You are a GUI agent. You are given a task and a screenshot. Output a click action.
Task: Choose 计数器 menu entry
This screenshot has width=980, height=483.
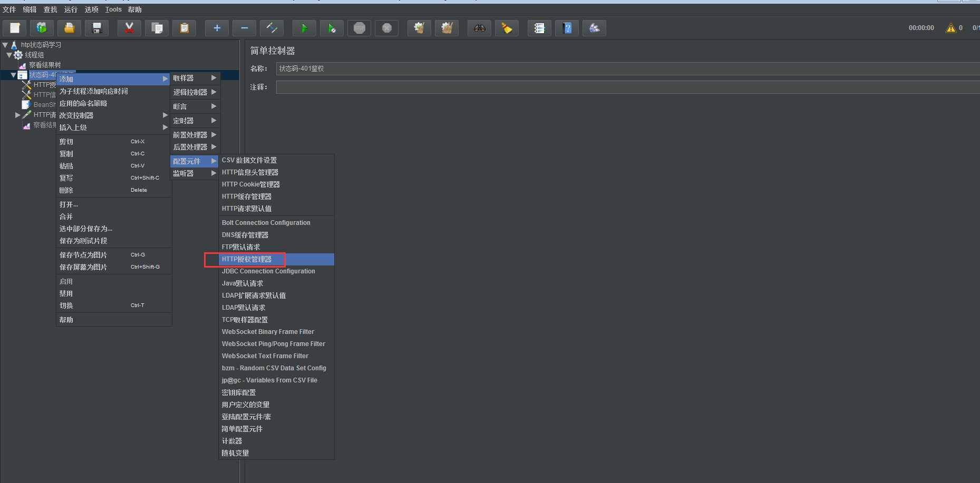pyautogui.click(x=277, y=441)
